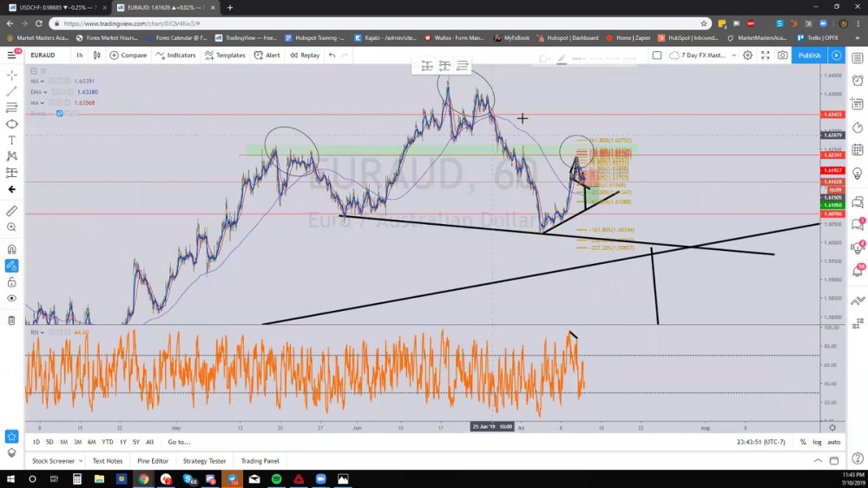Click the Publish button
The image size is (868, 488).
[809, 55]
